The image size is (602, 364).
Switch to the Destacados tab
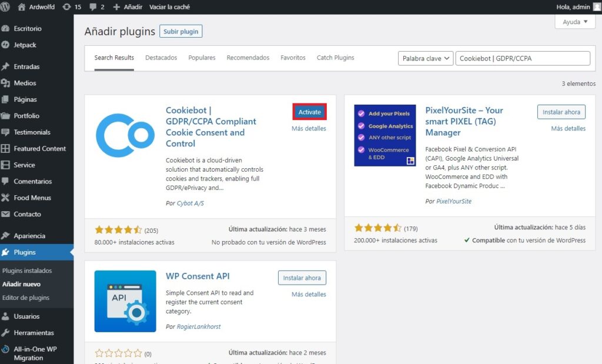(x=161, y=58)
